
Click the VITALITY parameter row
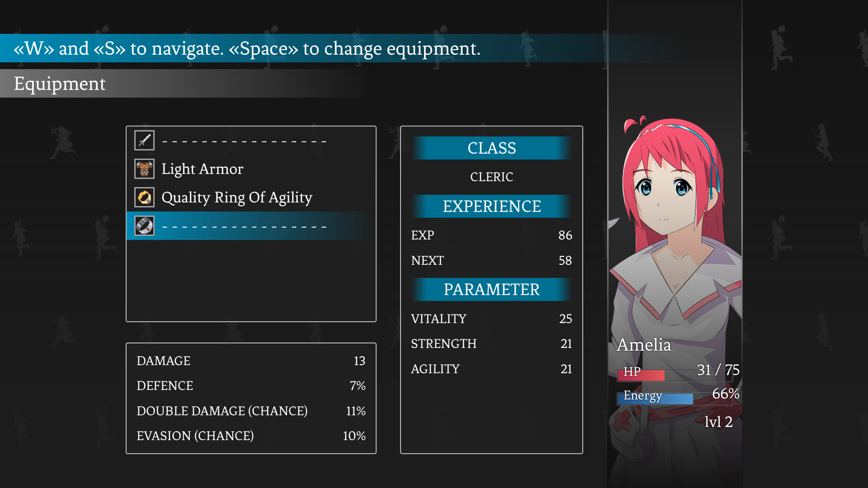pos(491,319)
